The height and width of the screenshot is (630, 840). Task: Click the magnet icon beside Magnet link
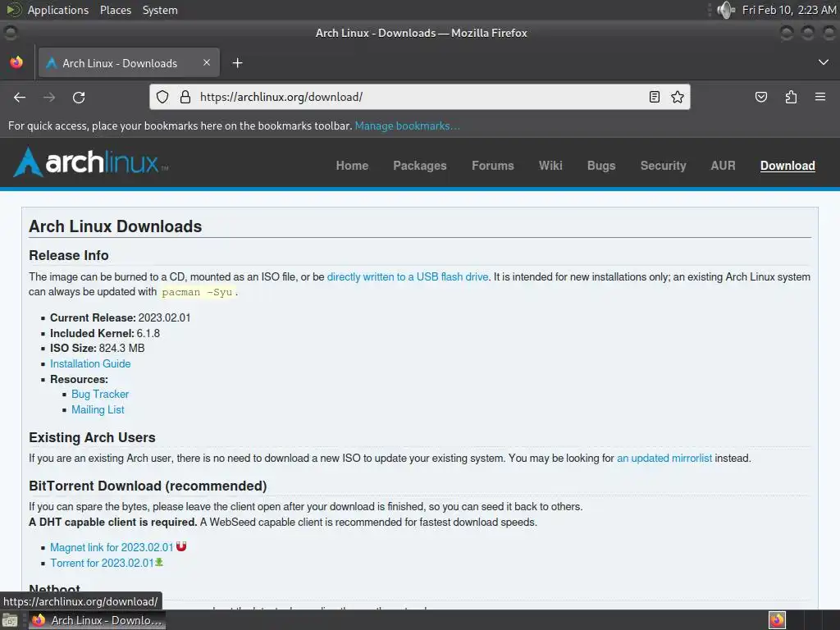tap(181, 546)
